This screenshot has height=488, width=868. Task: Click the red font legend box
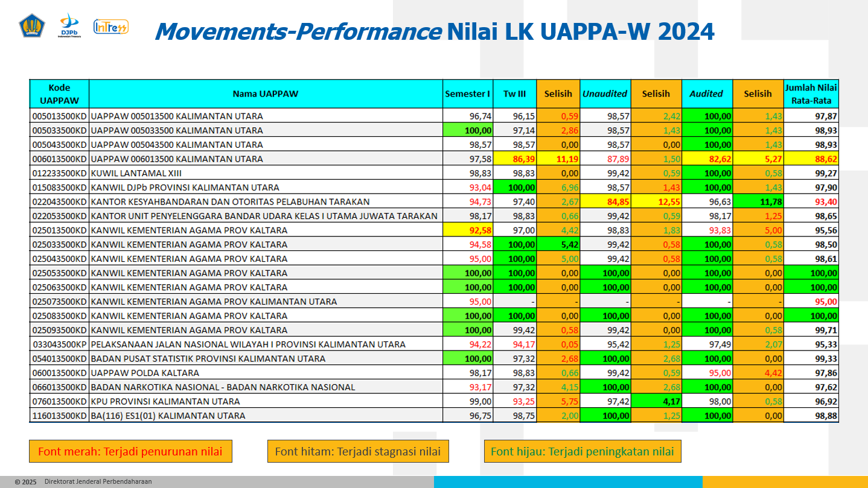[130, 451]
